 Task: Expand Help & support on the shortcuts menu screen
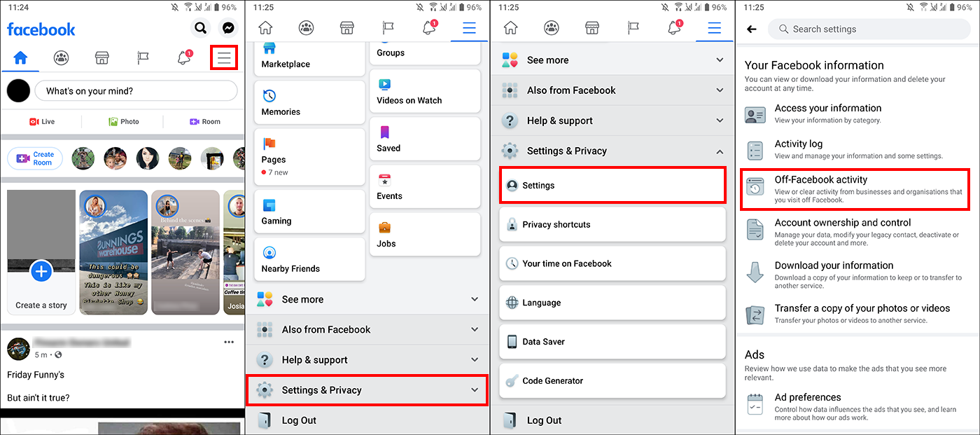367,360
